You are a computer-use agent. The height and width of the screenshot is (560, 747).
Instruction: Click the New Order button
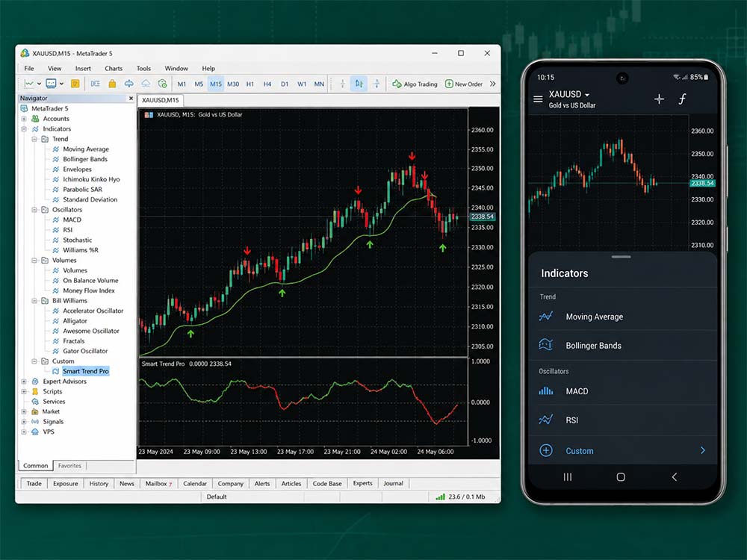pos(464,84)
